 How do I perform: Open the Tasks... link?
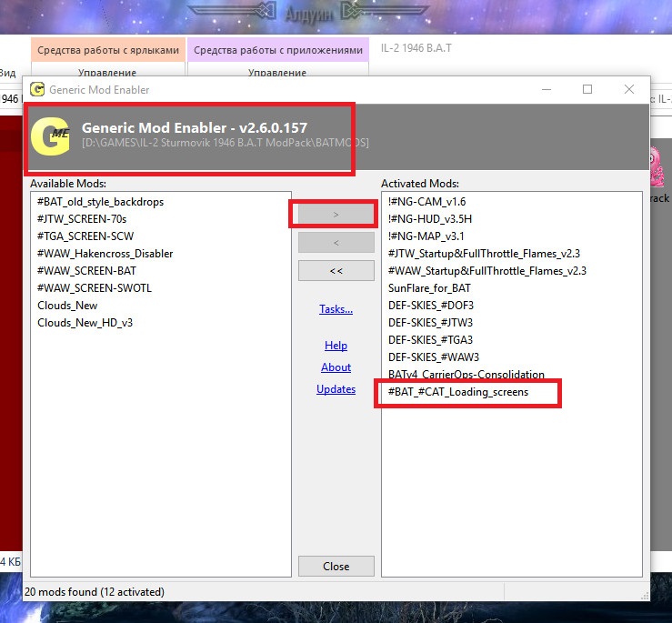(x=336, y=309)
